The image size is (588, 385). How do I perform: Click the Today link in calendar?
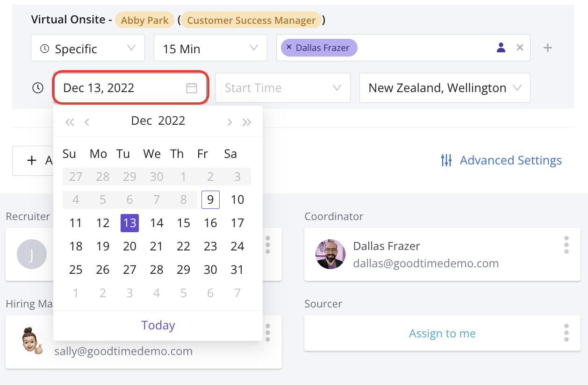[x=158, y=325]
